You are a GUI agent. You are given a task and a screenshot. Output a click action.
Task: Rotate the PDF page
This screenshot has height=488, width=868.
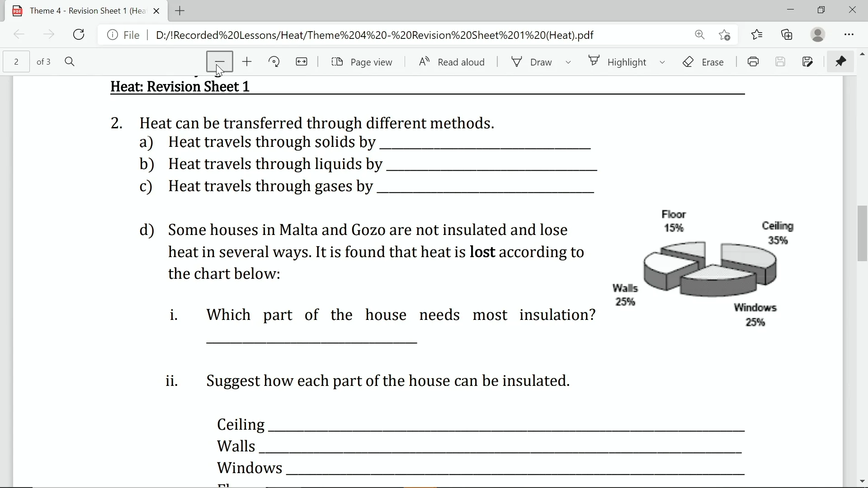tap(274, 61)
